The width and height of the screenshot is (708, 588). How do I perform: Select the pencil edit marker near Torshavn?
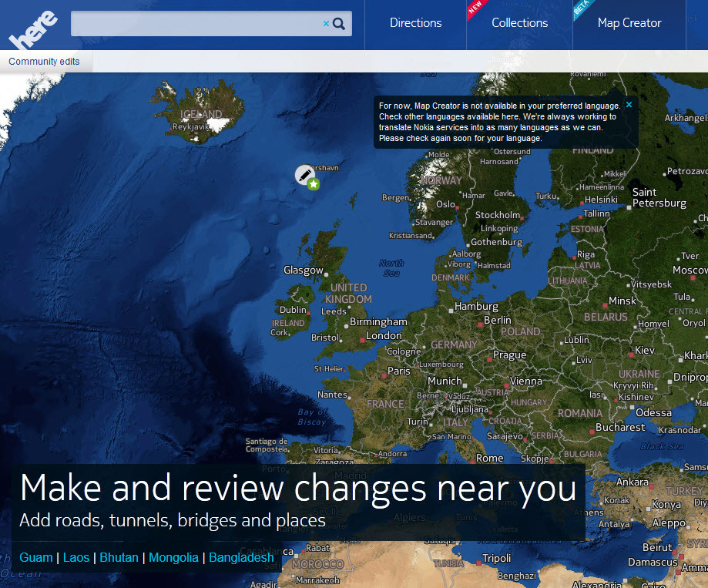click(x=304, y=175)
